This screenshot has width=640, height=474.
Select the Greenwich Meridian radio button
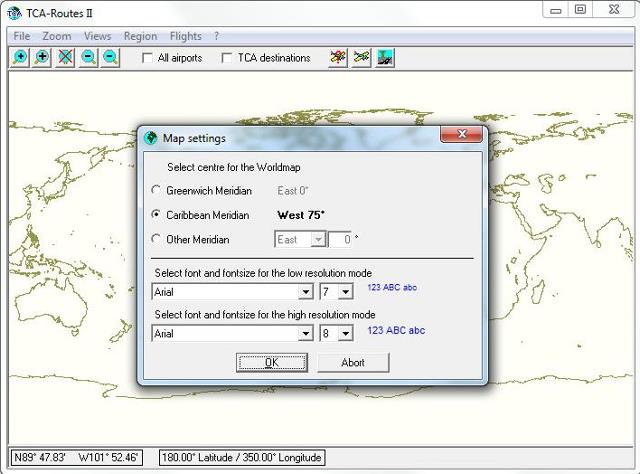[x=156, y=190]
